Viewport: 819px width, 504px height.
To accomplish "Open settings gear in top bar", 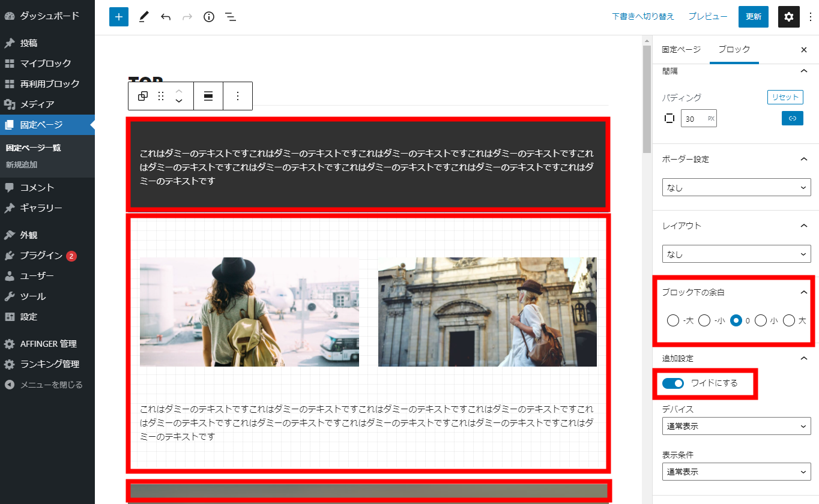I will tap(789, 17).
